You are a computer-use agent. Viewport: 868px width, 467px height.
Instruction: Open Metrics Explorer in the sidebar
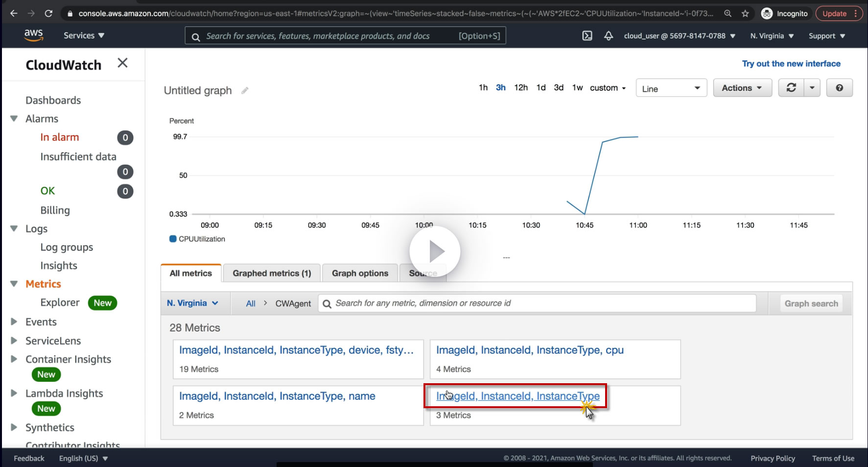coord(60,303)
